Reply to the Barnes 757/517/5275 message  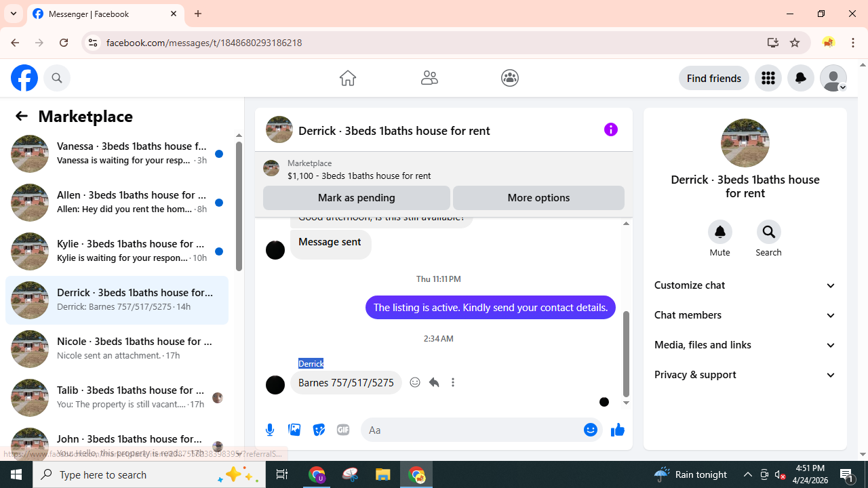(x=434, y=382)
